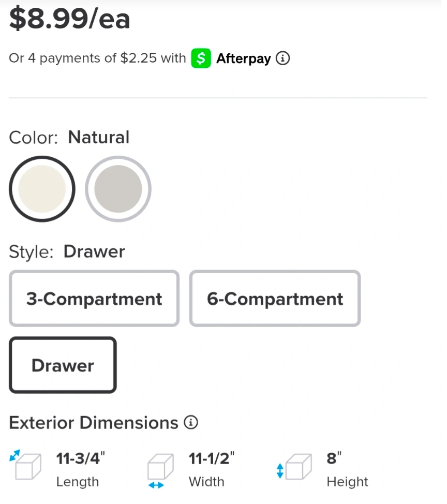
Task: Click the $8.99/ea price
Action: pos(70,19)
